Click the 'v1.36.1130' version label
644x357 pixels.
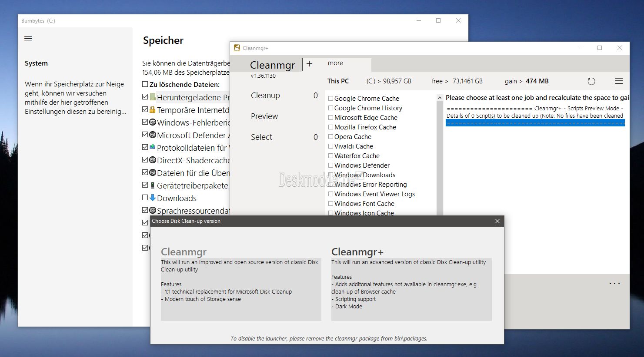[x=263, y=76]
